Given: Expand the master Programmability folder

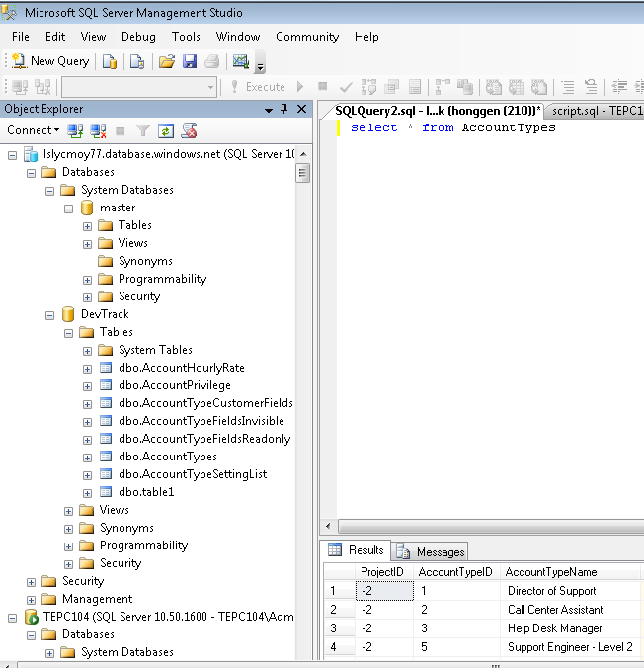Looking at the screenshot, I should [x=87, y=280].
